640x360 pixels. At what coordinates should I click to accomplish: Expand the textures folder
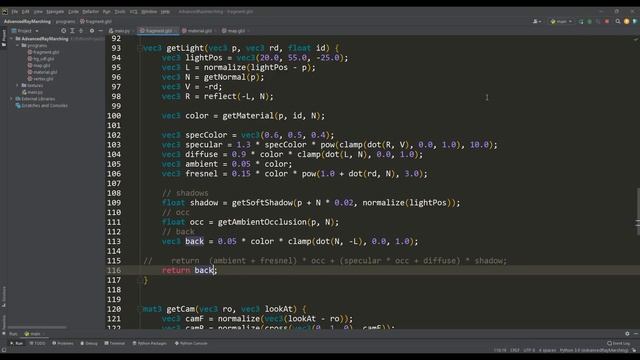pyautogui.click(x=18, y=85)
